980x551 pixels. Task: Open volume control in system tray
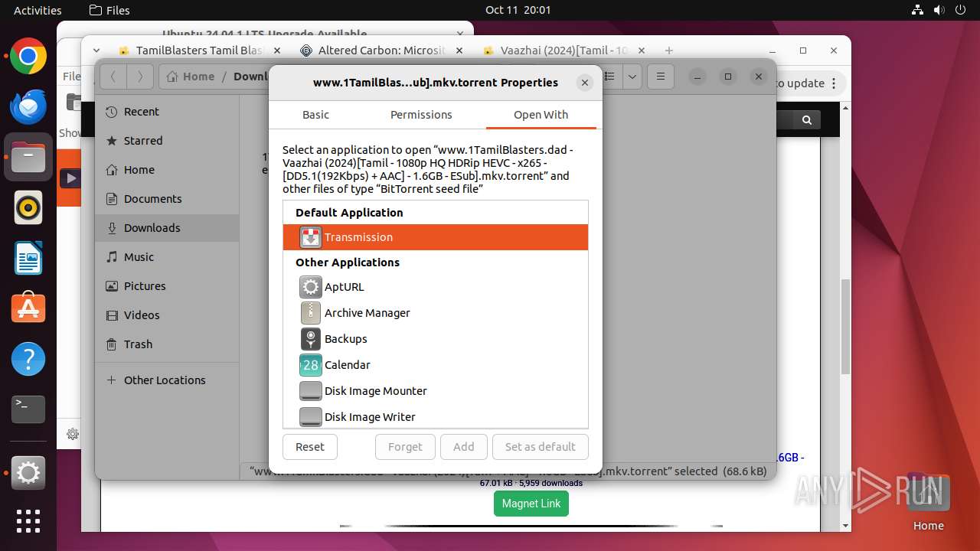(x=939, y=10)
